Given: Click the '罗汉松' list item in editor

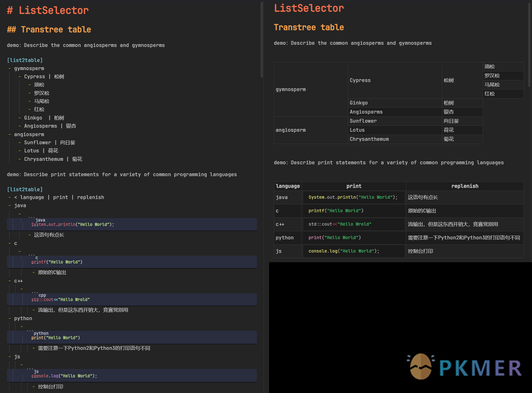Looking at the screenshot, I should click(42, 93).
